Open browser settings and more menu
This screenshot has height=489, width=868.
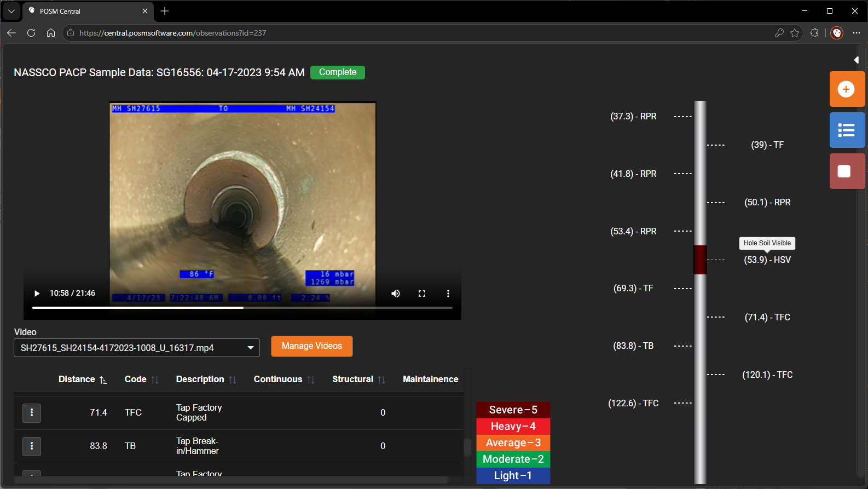(x=857, y=33)
